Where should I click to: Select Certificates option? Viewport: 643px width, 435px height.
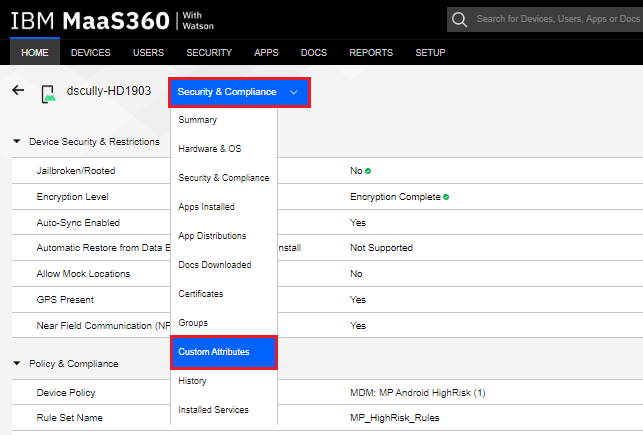224,294
